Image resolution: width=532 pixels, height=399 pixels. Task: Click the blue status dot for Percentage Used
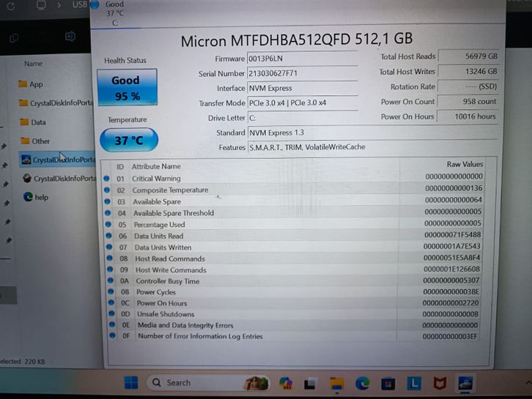click(x=108, y=224)
